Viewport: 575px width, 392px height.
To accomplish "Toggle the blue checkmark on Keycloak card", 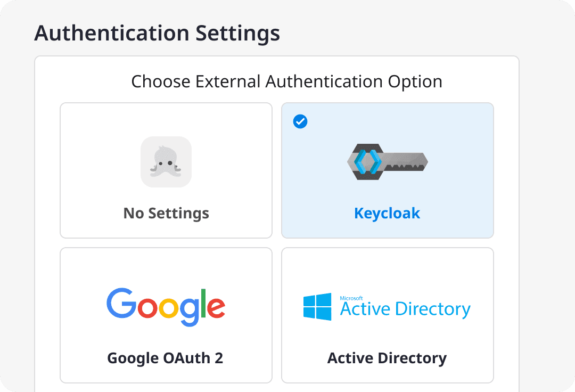I will (300, 122).
